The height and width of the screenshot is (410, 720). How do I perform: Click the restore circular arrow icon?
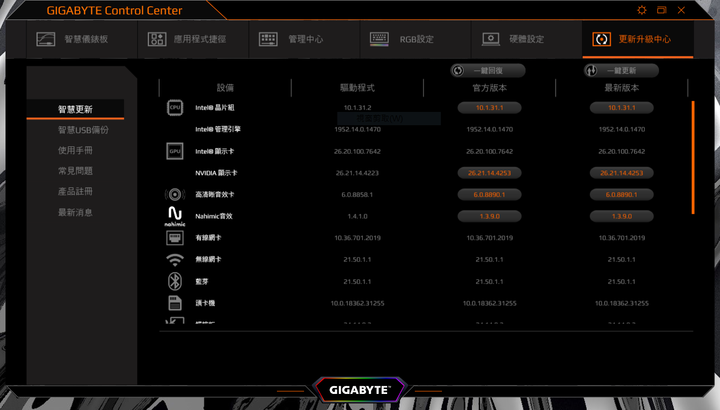458,71
